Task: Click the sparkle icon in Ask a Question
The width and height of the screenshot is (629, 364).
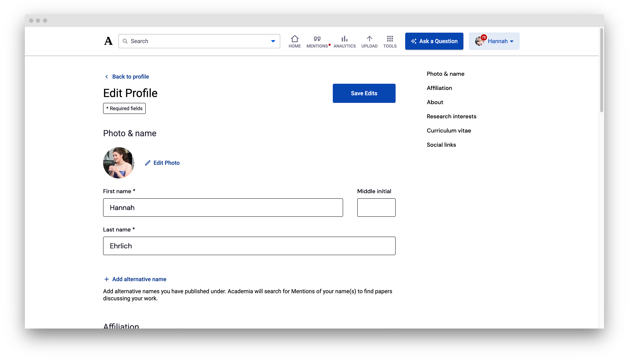Action: click(414, 41)
